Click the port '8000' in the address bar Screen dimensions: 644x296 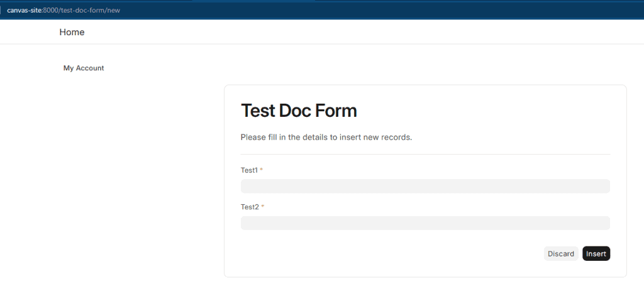51,10
